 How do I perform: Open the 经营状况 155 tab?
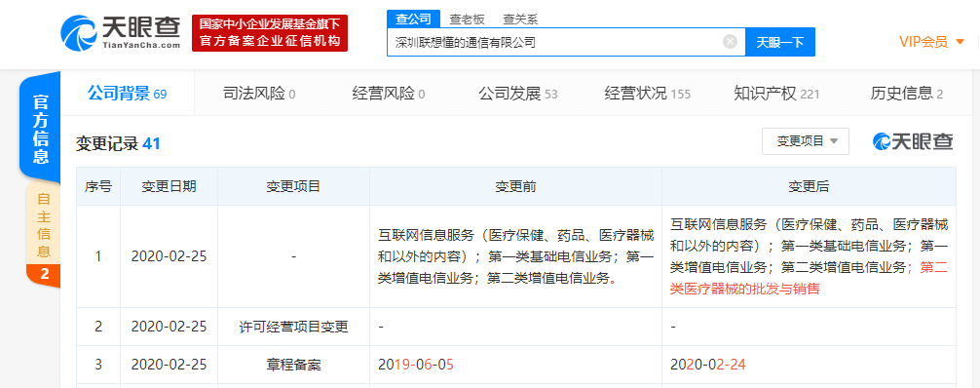click(x=648, y=94)
